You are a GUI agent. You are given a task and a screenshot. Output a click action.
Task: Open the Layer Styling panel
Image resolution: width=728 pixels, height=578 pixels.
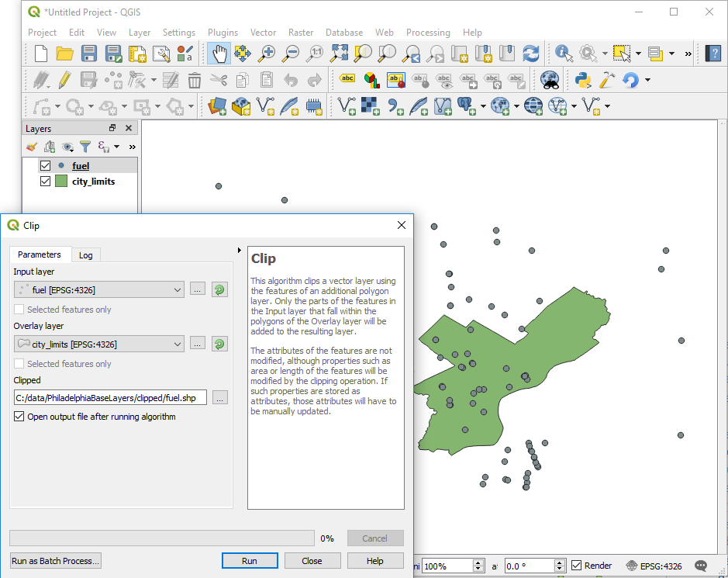[x=31, y=147]
